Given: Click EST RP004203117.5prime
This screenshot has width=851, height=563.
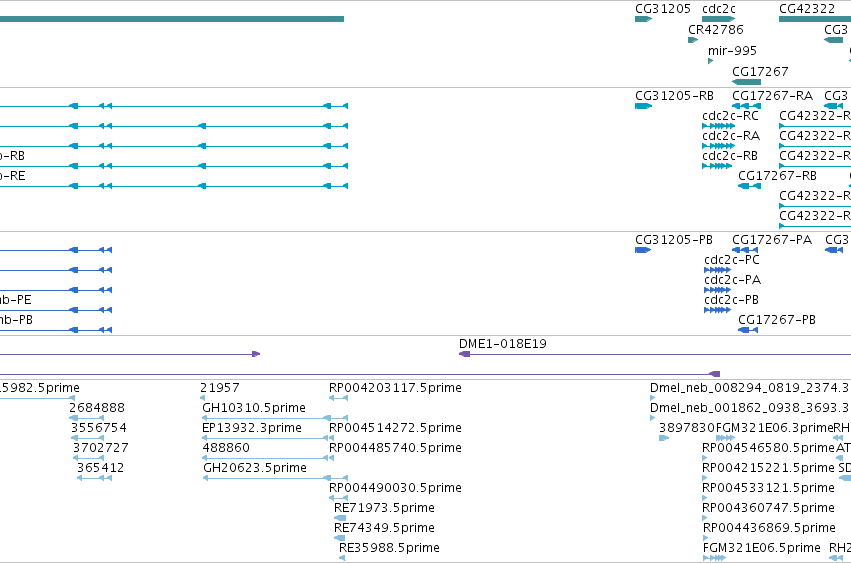Looking at the screenshot, I should pyautogui.click(x=395, y=388).
